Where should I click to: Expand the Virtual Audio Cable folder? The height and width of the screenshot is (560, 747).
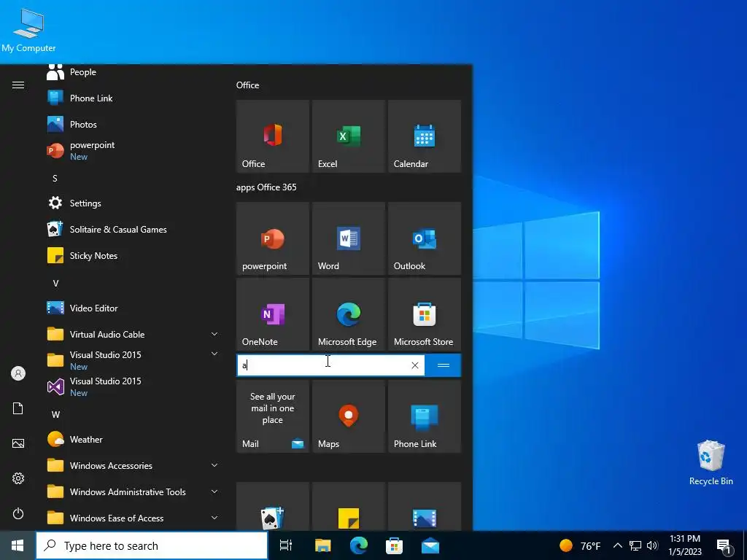point(133,334)
